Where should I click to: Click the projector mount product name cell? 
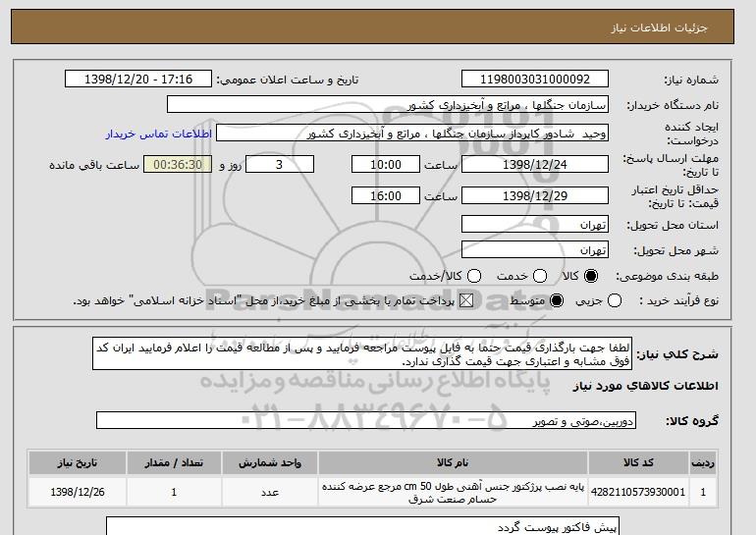click(x=453, y=492)
